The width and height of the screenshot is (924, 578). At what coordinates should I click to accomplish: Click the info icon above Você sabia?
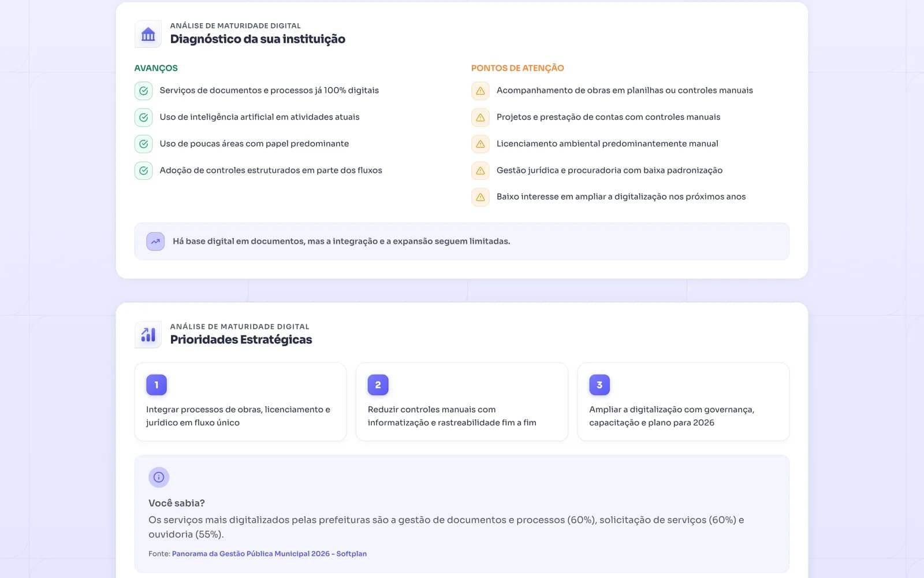[x=159, y=477]
